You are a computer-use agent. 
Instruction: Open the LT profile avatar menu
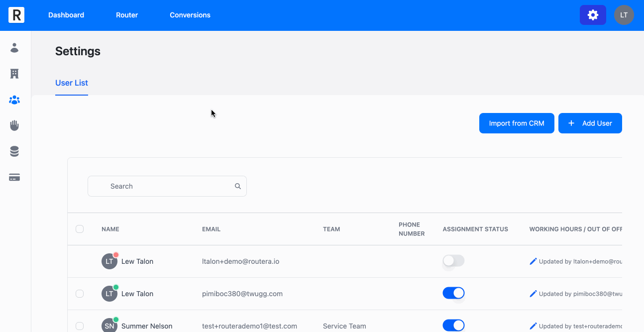[624, 15]
